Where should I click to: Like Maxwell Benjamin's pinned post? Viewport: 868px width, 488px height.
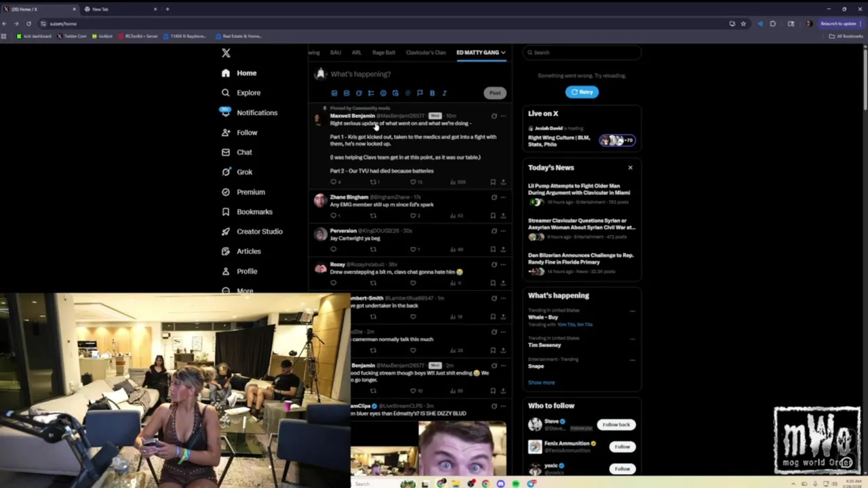pos(413,182)
